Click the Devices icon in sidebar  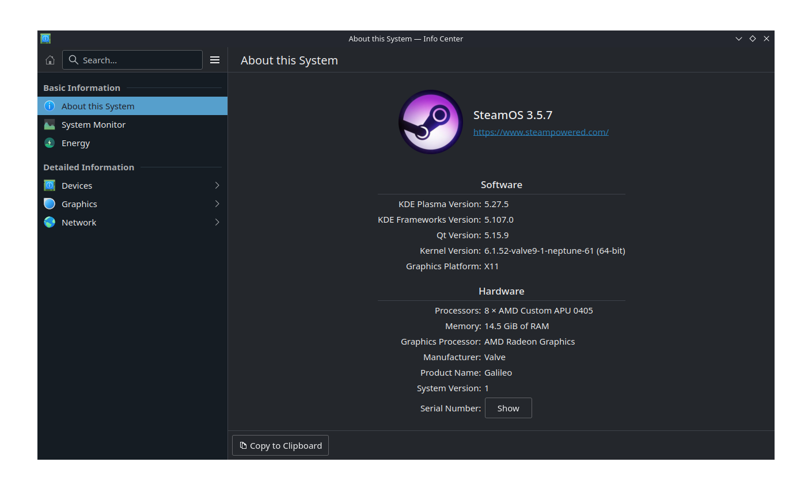[x=50, y=185]
